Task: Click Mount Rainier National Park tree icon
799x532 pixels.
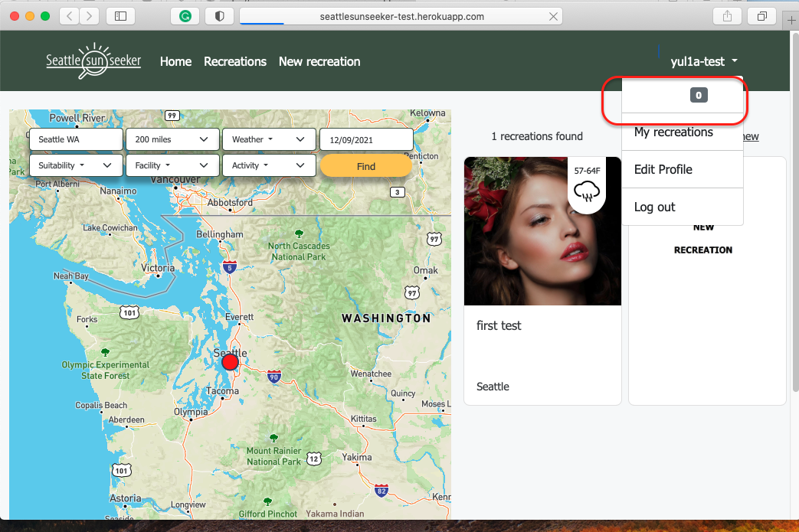Action: click(273, 438)
